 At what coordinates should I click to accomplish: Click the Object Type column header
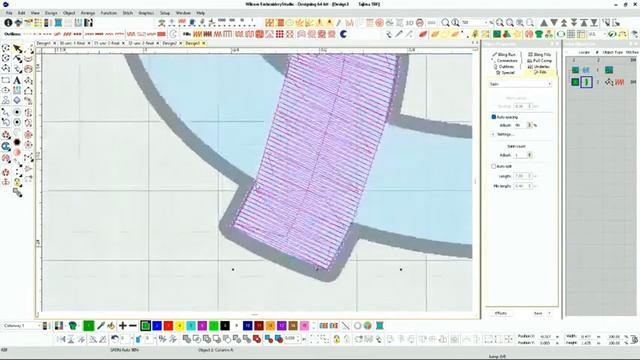coord(612,53)
